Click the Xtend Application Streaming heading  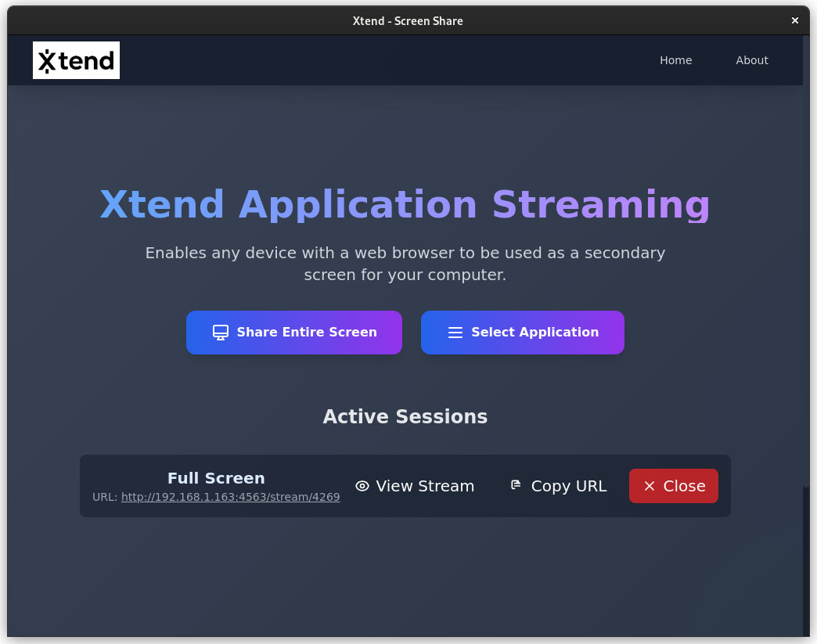(405, 204)
